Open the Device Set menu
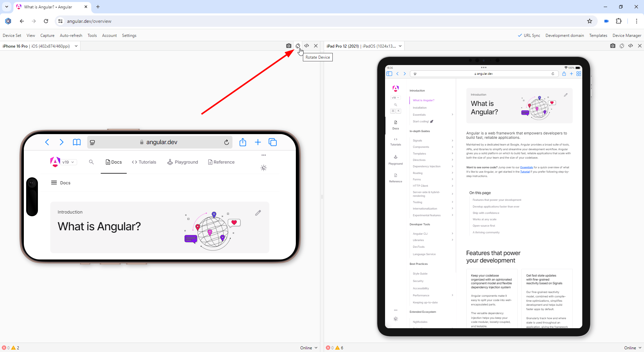 pos(12,36)
